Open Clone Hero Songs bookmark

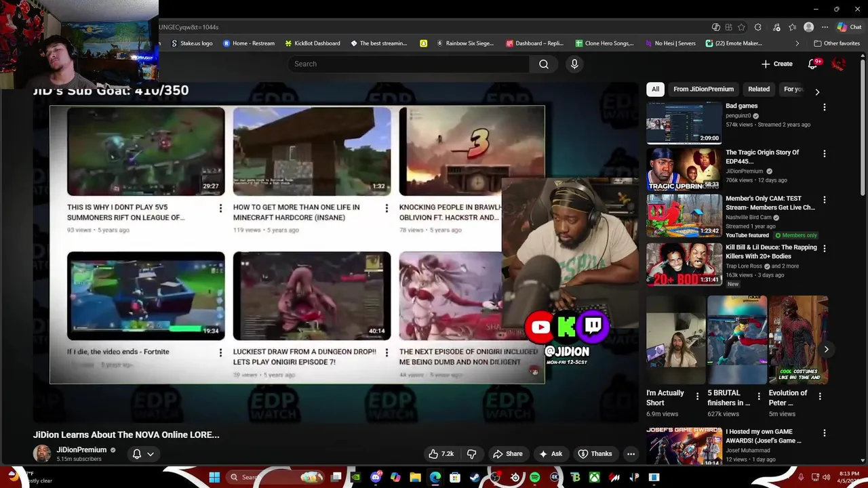click(x=604, y=43)
